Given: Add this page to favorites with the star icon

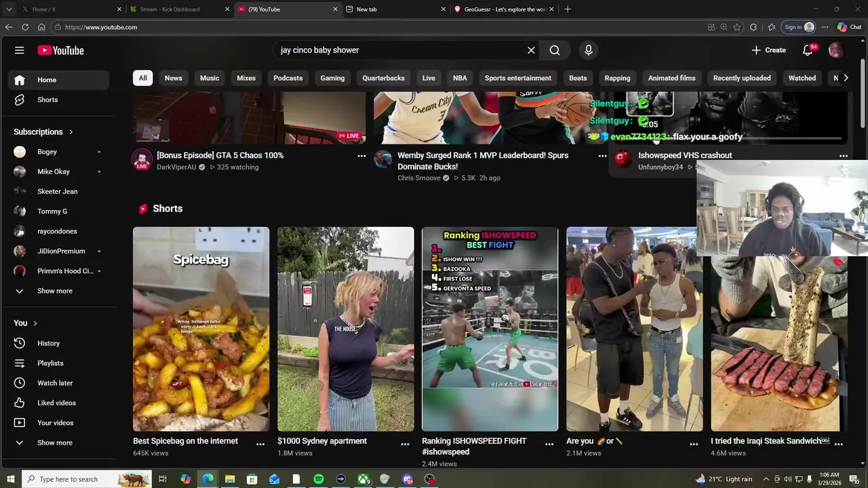Looking at the screenshot, I should [737, 27].
